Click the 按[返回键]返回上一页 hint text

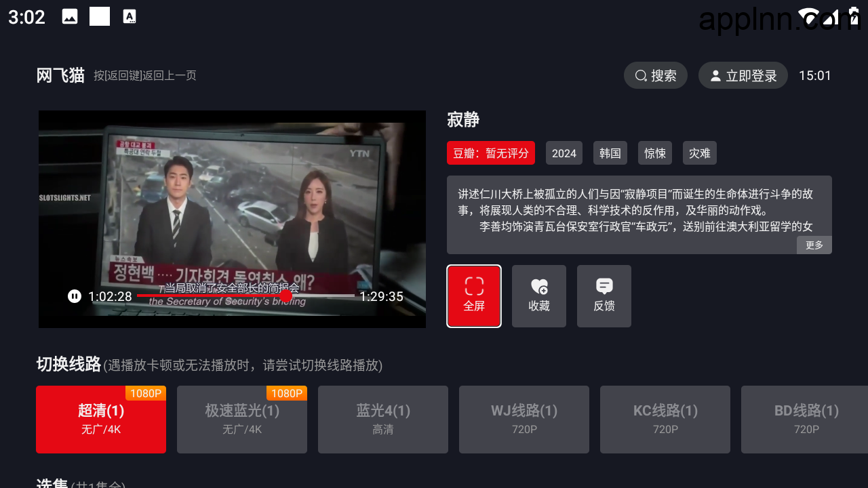pyautogui.click(x=145, y=75)
